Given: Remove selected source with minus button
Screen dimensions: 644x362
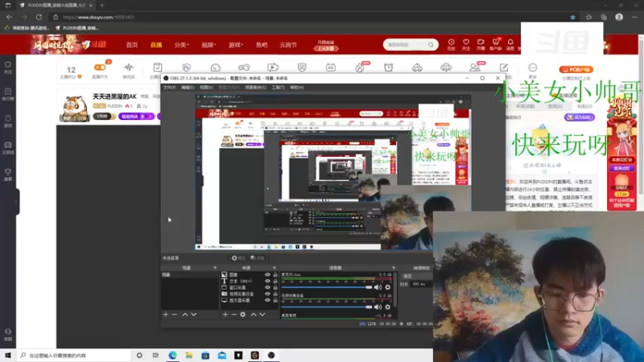Looking at the screenshot, I should 233,315.
